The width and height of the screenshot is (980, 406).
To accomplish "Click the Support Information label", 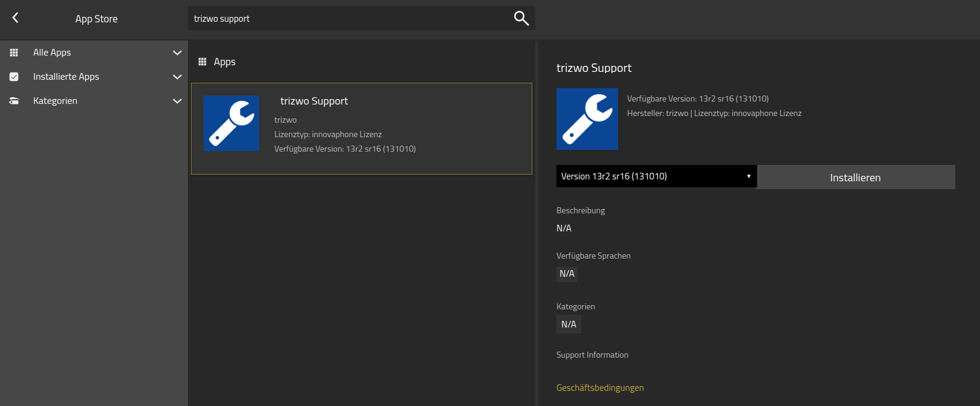I will click(x=592, y=355).
